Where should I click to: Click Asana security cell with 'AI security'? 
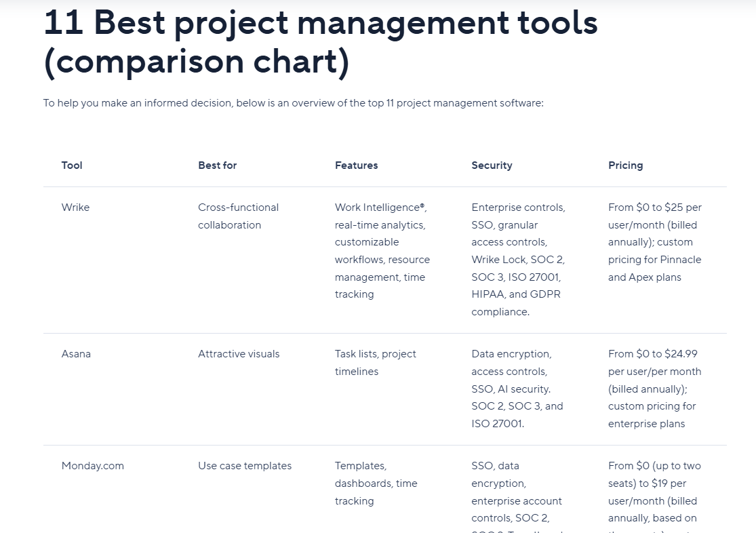[517, 389]
